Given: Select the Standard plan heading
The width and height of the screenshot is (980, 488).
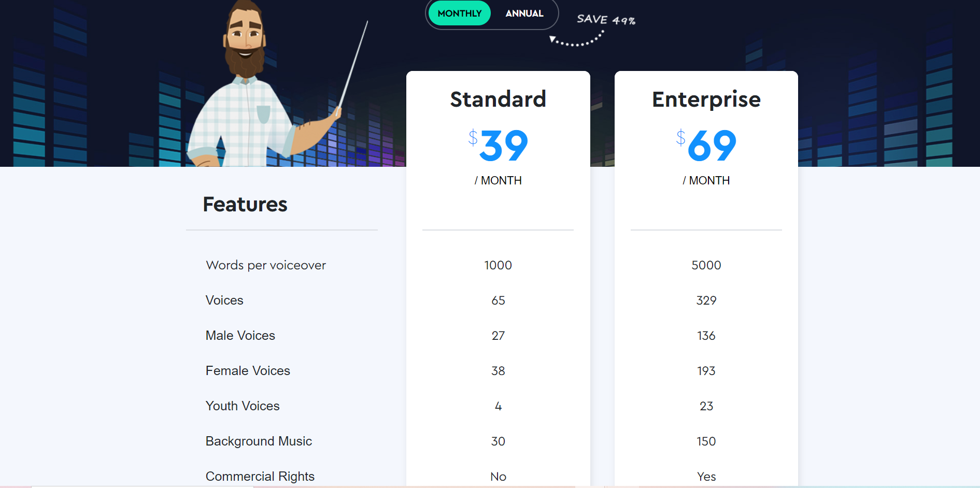Looking at the screenshot, I should tap(498, 99).
